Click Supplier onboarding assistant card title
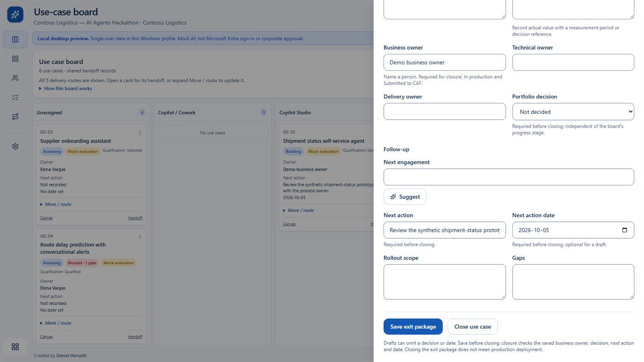644x362 pixels. (x=75, y=141)
